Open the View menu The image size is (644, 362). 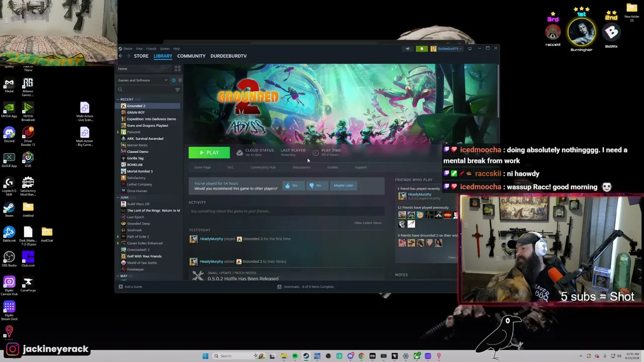coord(139,49)
